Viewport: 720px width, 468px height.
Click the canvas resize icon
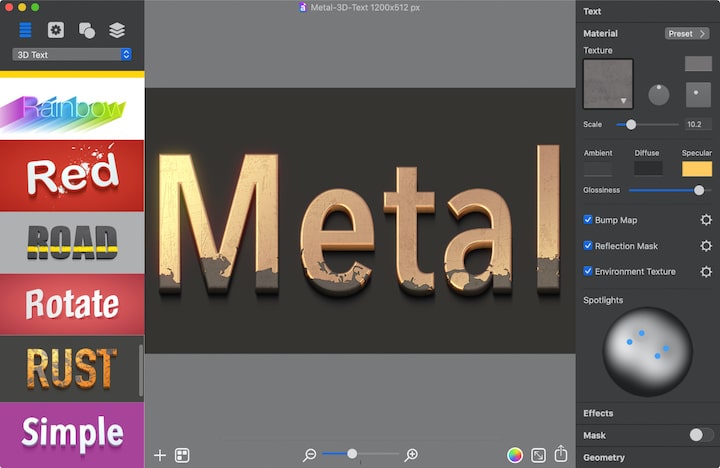[538, 455]
